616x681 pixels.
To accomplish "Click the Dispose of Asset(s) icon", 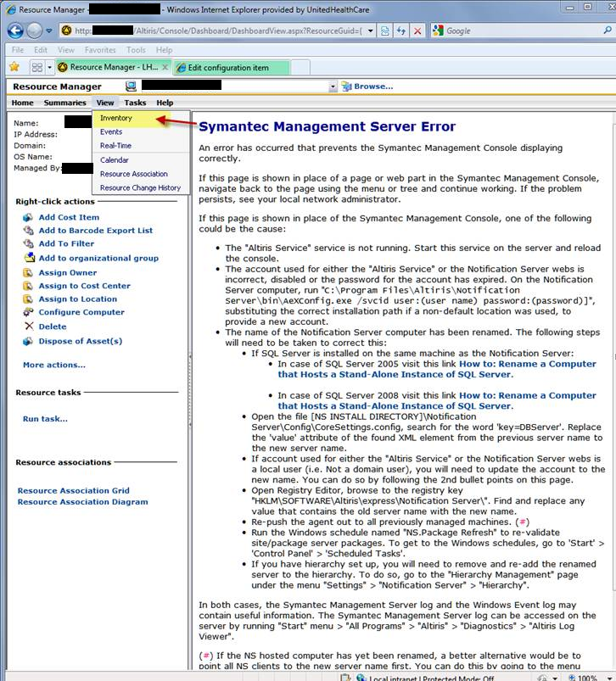I will (28, 341).
